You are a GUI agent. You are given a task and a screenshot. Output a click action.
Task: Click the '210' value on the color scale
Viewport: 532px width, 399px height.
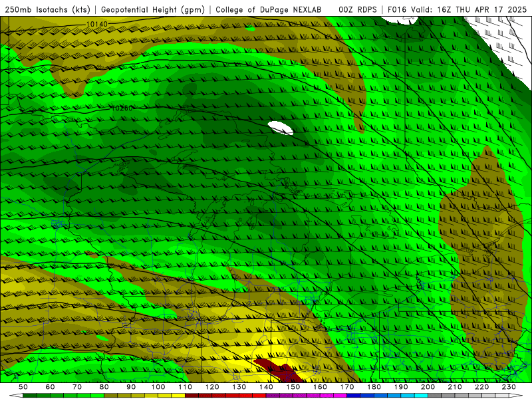pos(455,387)
